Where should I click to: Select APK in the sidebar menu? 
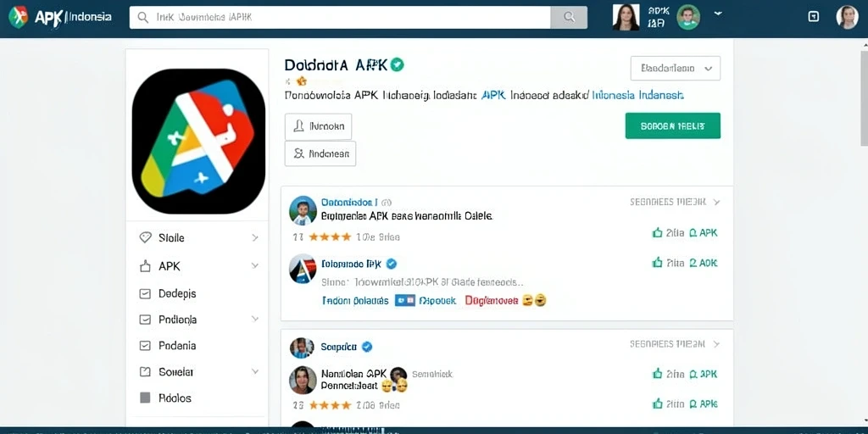170,266
